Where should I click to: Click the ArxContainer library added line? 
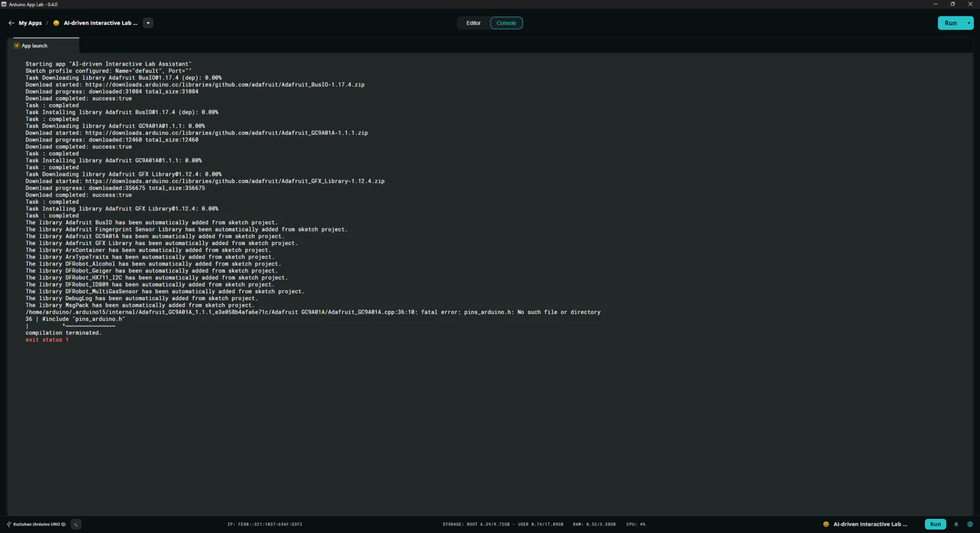(x=148, y=250)
